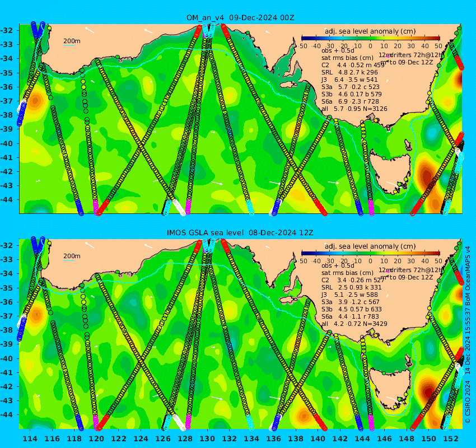Click 'to 09 Dec 12Z' text in bottom panel

pos(411,277)
